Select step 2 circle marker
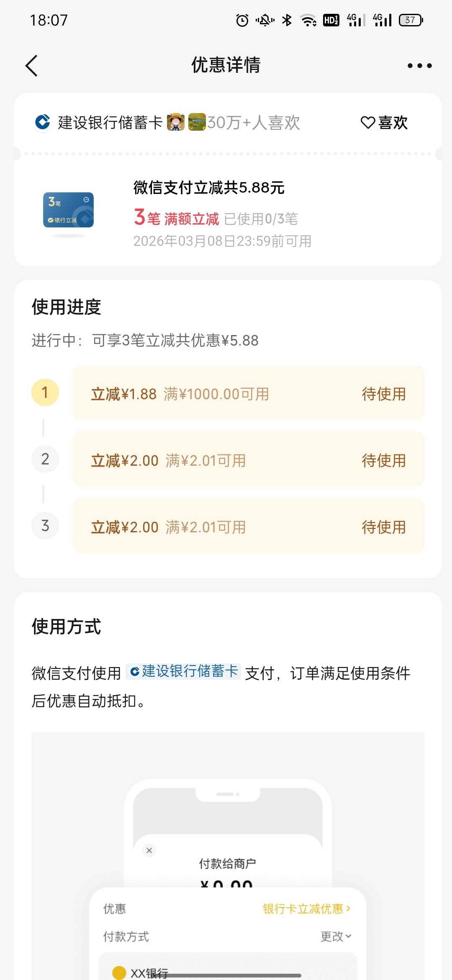Viewport: 452px width, 980px height. tap(45, 459)
